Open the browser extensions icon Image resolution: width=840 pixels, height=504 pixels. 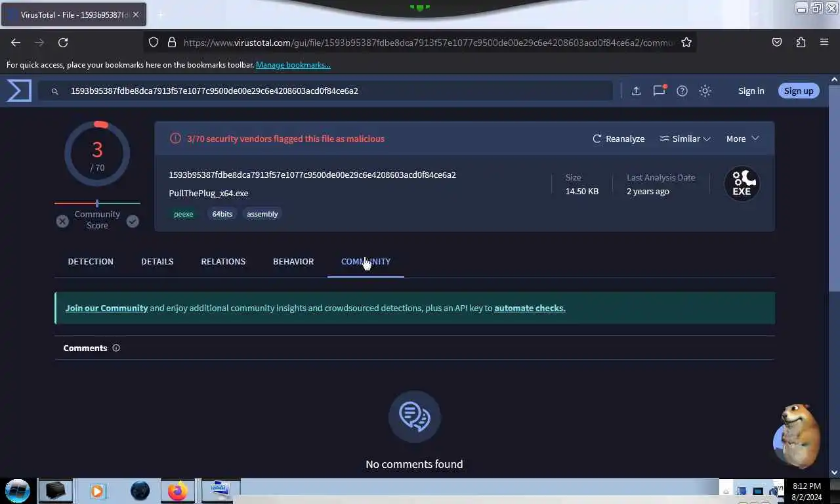(x=801, y=42)
